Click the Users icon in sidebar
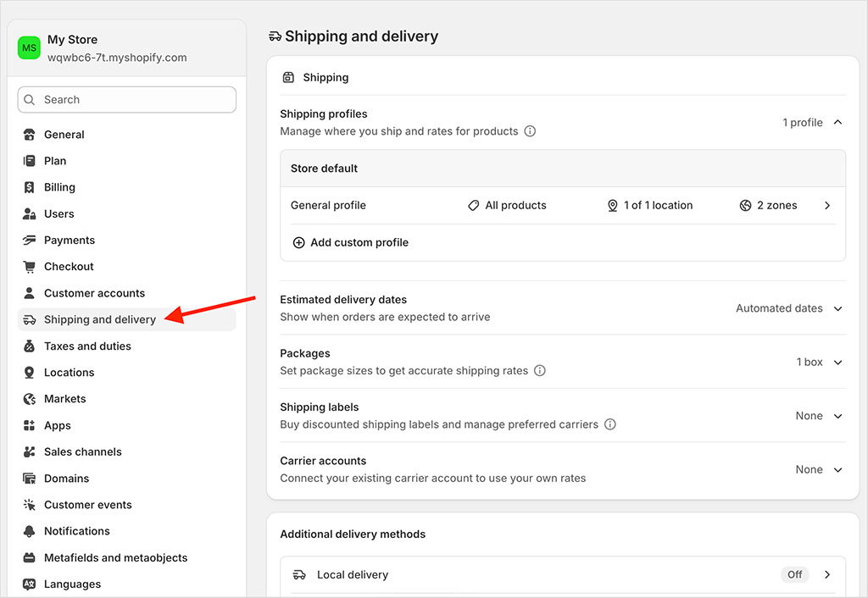This screenshot has width=868, height=598. point(30,213)
